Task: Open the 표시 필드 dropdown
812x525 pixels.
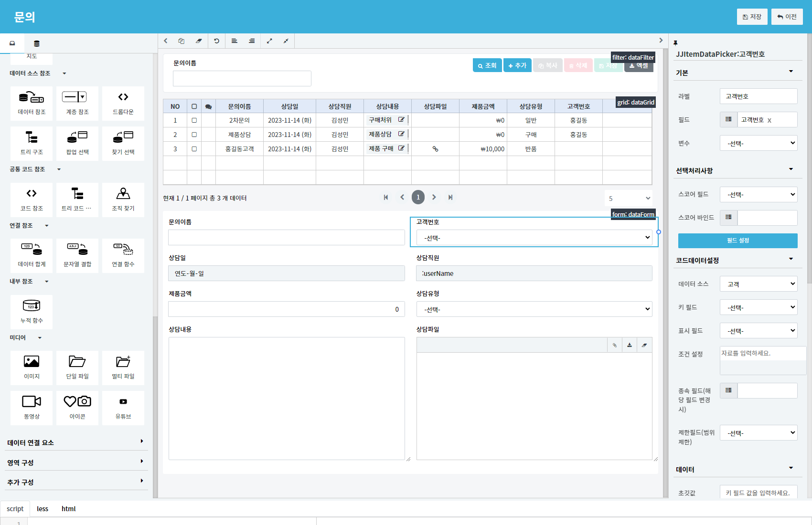Action: (x=759, y=331)
